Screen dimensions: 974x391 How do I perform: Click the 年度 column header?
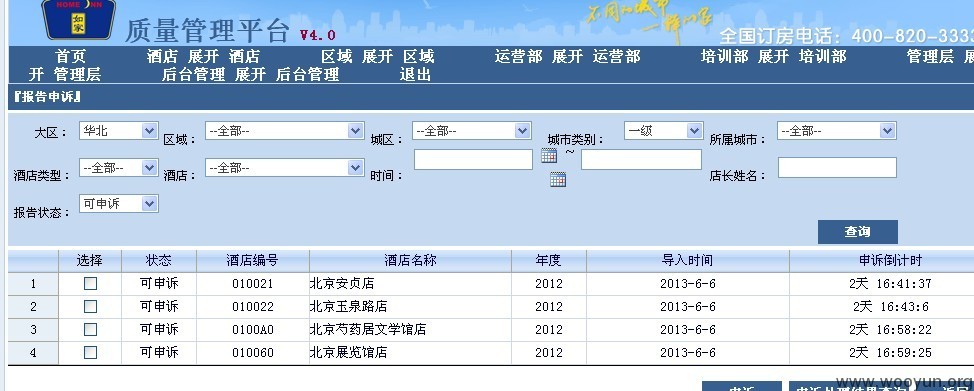click(x=548, y=260)
